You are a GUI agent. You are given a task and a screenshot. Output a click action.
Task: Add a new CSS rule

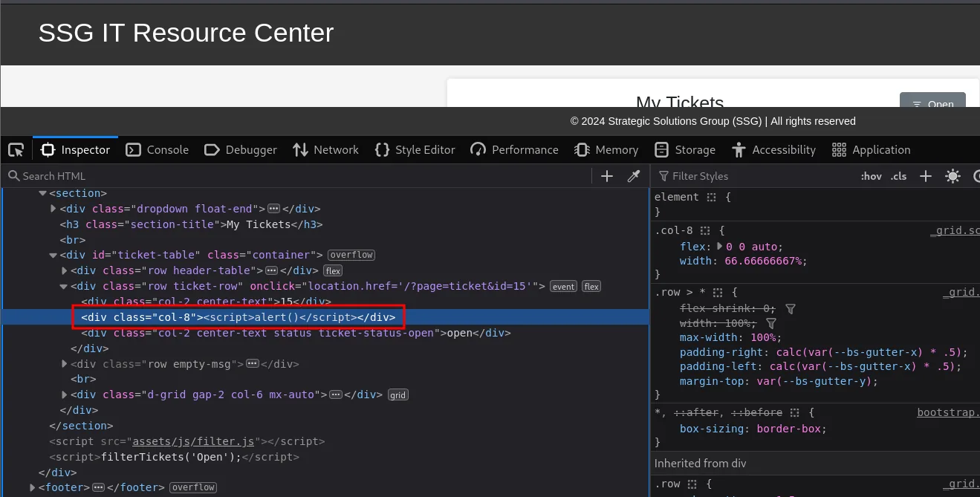926,176
